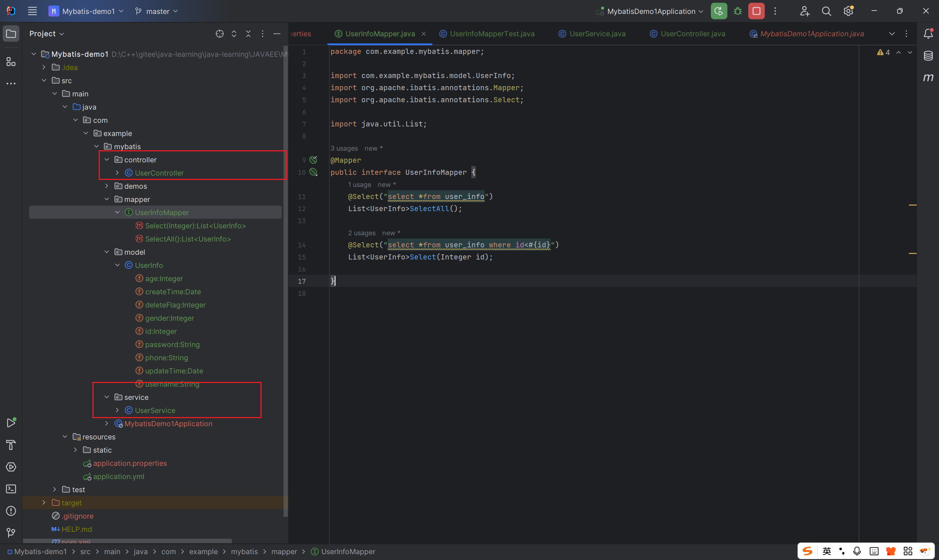Open IDE settings gear
Screen dimensions: 939x560
[848, 11]
